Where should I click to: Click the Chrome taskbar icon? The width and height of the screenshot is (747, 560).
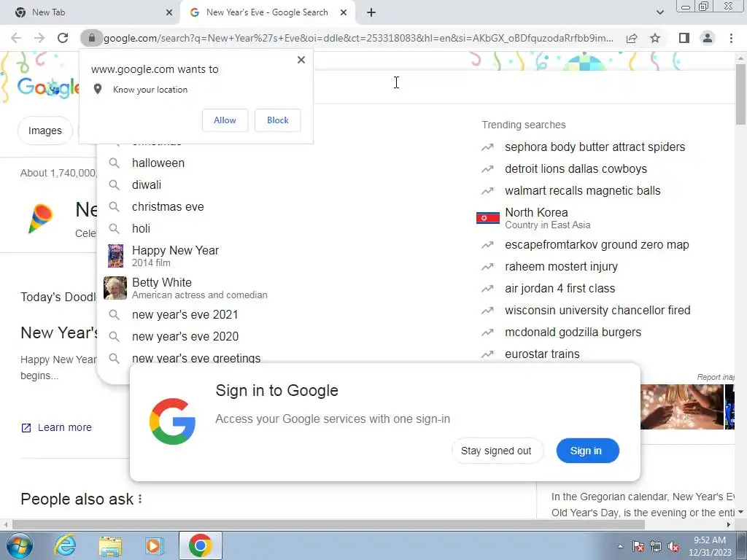coord(200,545)
